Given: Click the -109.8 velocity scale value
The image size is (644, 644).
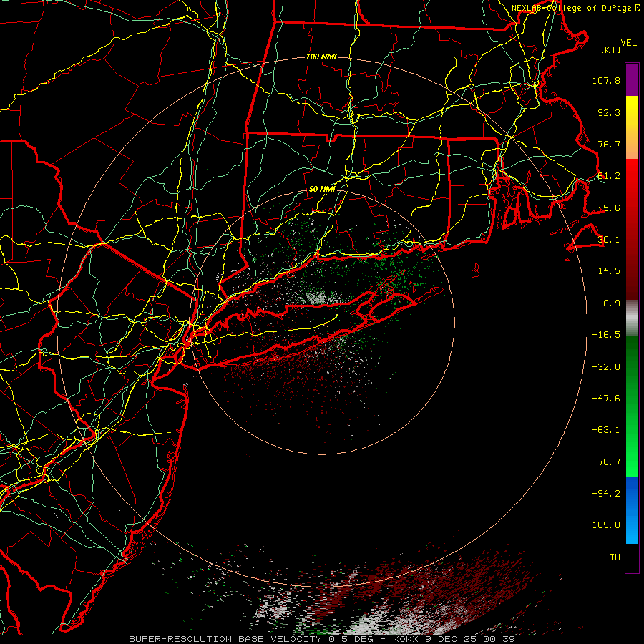Looking at the screenshot, I should tap(604, 525).
